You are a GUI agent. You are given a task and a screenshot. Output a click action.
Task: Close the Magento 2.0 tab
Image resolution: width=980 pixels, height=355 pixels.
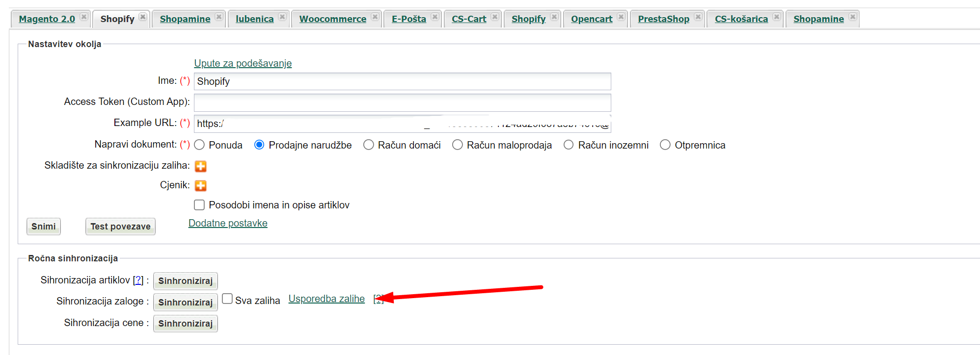point(84,17)
